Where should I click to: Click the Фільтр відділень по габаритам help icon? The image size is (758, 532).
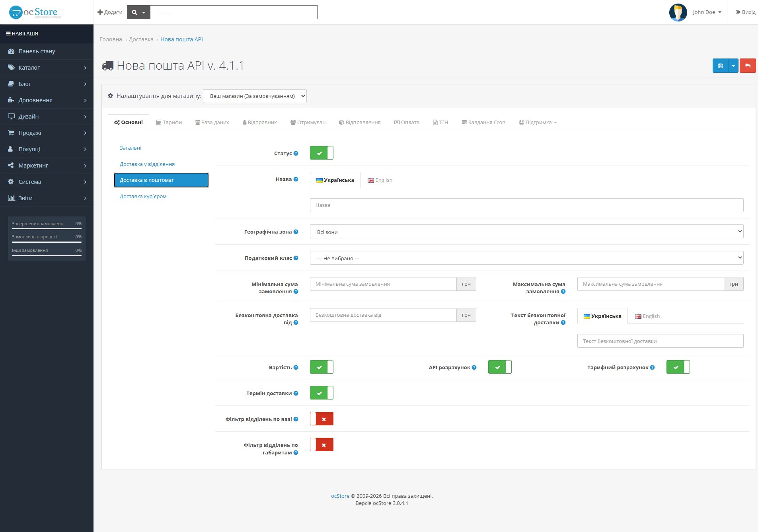click(x=296, y=452)
